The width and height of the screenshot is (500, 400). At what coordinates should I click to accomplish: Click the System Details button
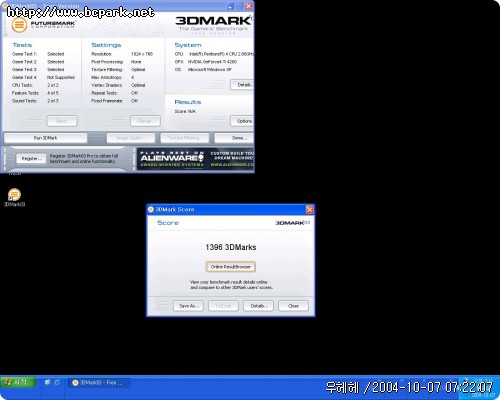pos(242,85)
